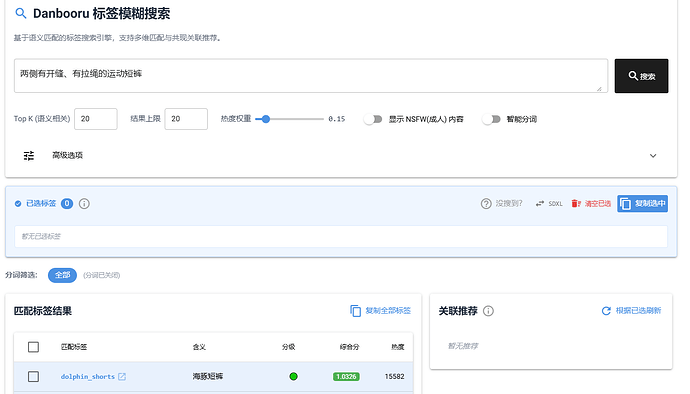
Task: Click the blue copy selected button
Action: [x=642, y=203]
